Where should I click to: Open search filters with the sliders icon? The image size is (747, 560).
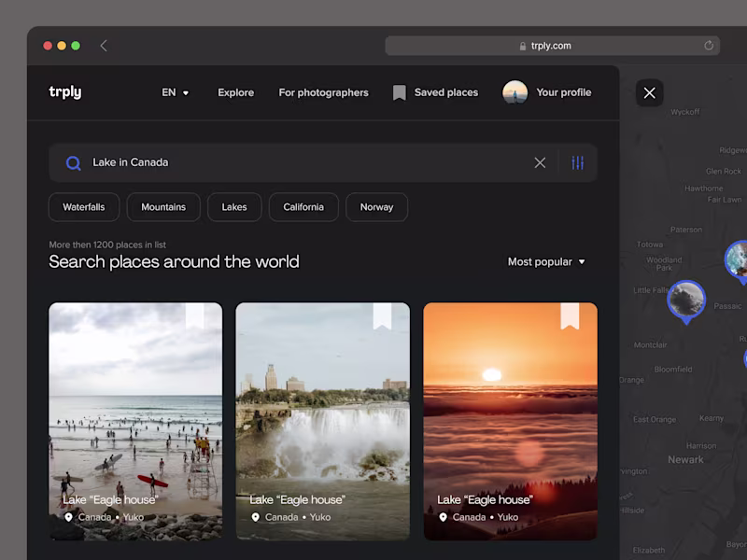tap(577, 162)
